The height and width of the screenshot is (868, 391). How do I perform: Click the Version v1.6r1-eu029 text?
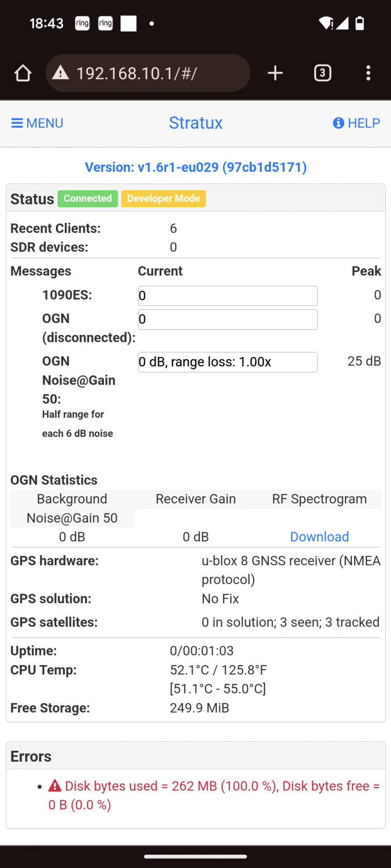tap(196, 167)
